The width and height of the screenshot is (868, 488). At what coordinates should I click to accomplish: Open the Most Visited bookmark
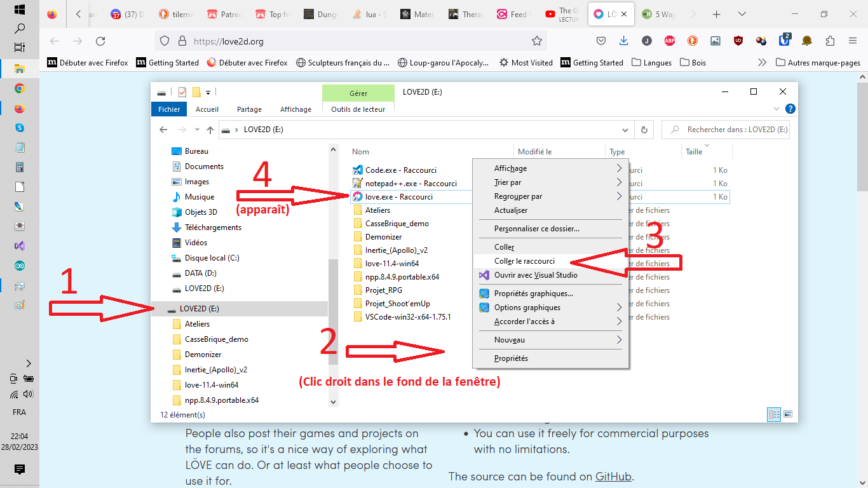click(526, 62)
